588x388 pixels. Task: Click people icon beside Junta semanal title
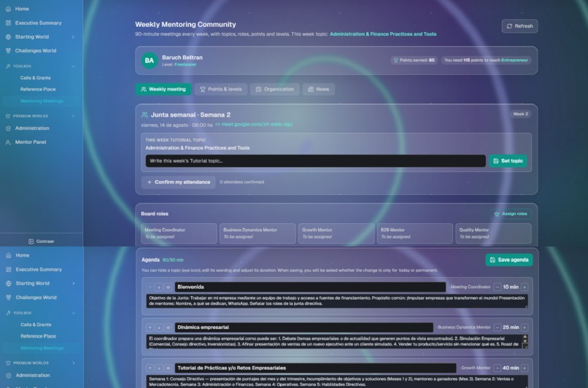[144, 115]
